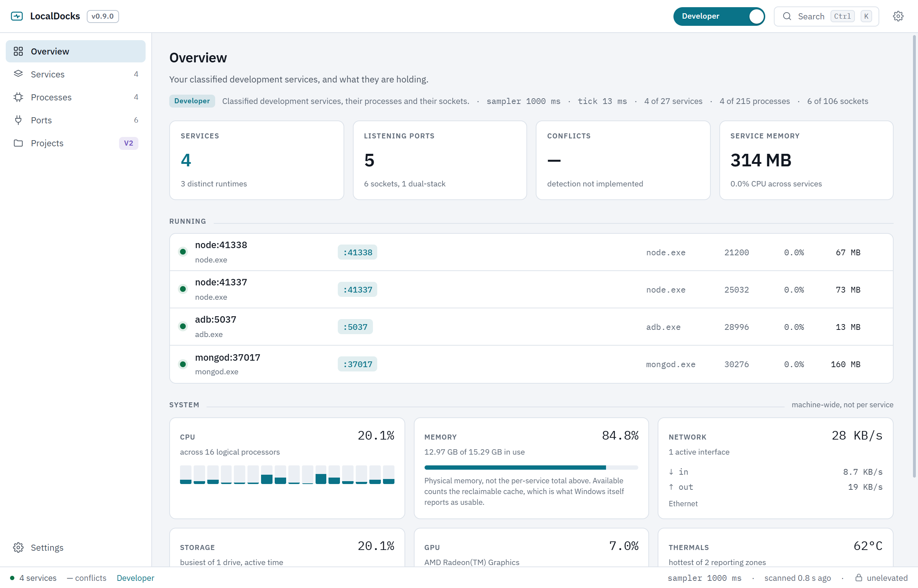
Task: Click the 160 MB memory value
Action: click(846, 364)
